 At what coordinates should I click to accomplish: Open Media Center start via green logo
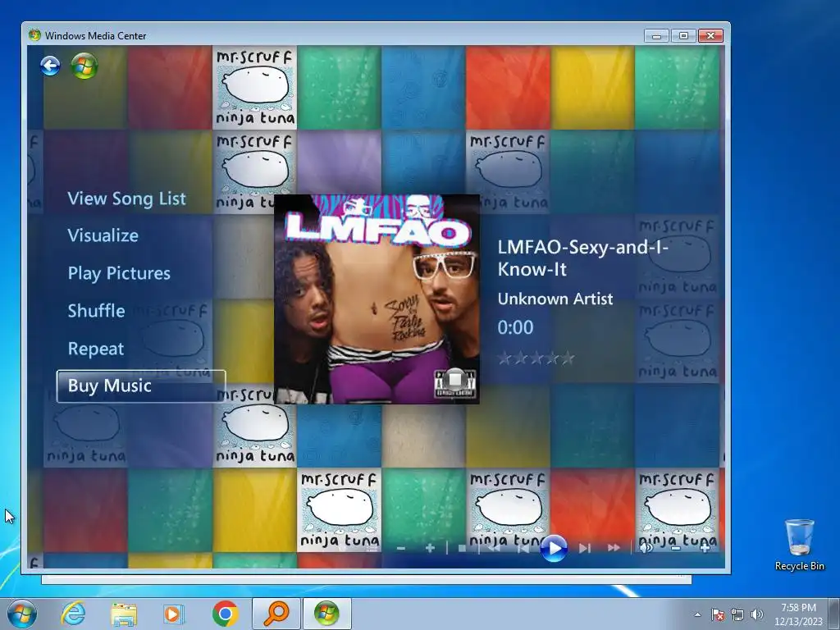(84, 66)
